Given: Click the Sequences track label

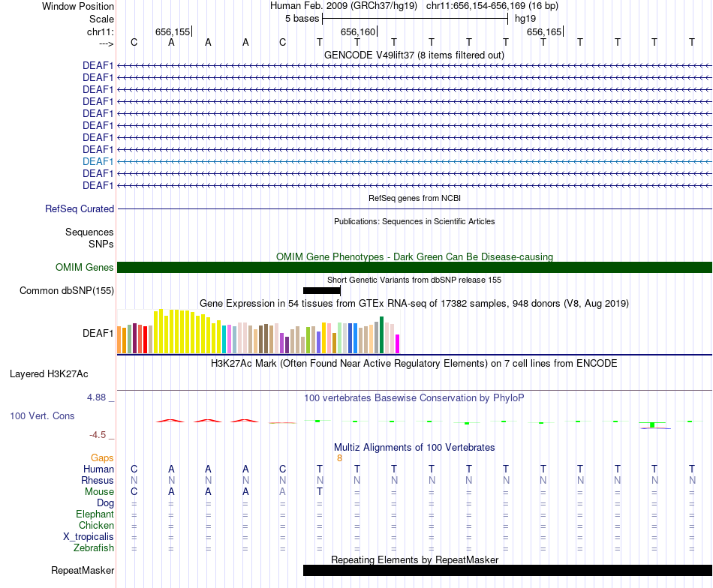Looking at the screenshot, I should coord(89,232).
